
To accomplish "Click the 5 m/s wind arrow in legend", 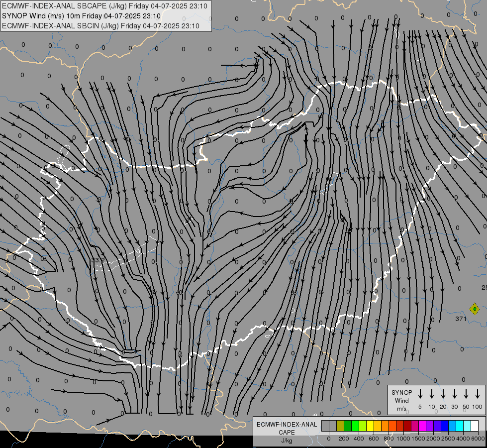I will (x=420, y=394).
